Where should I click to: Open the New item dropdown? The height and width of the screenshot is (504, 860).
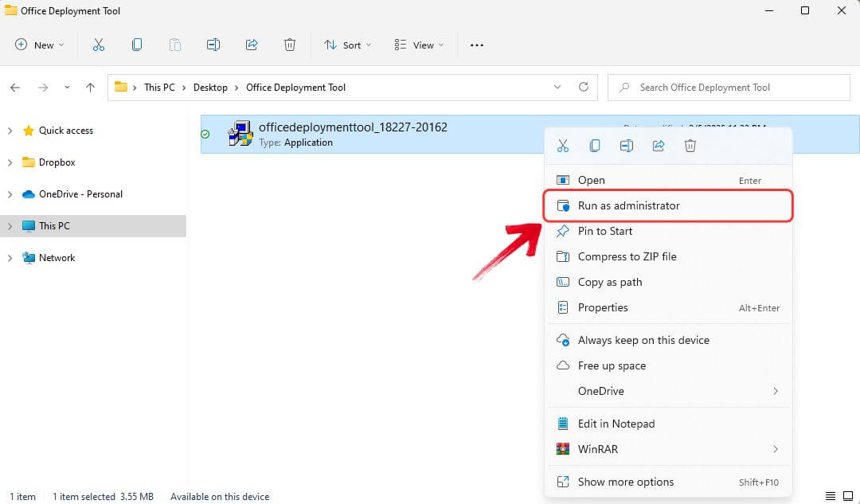(x=40, y=45)
